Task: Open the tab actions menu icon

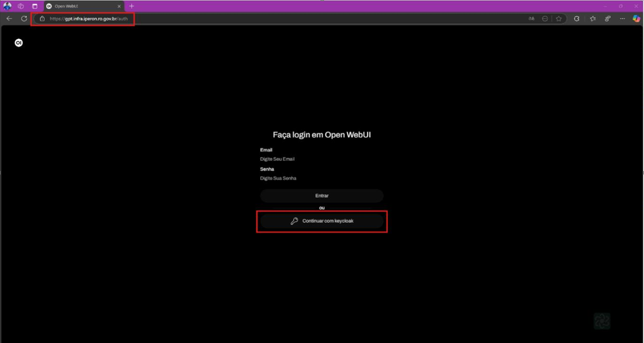Action: 35,6
